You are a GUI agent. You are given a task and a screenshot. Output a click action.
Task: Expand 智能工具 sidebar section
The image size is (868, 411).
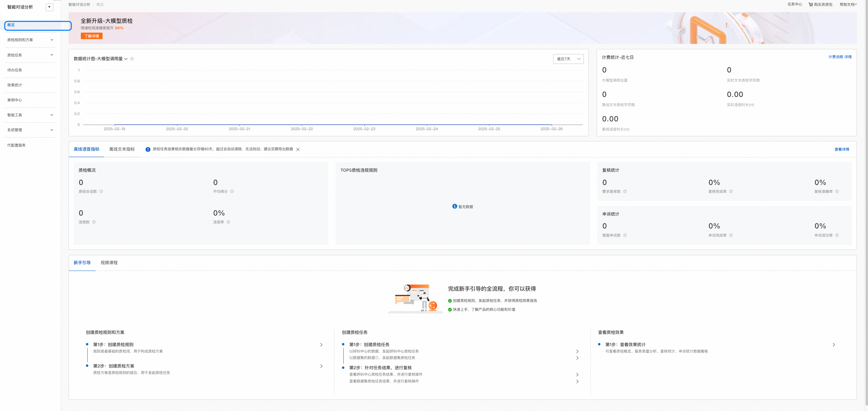[x=30, y=115]
